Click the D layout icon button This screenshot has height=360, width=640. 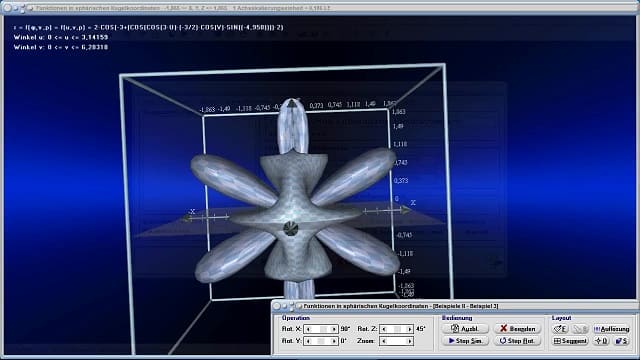602,341
